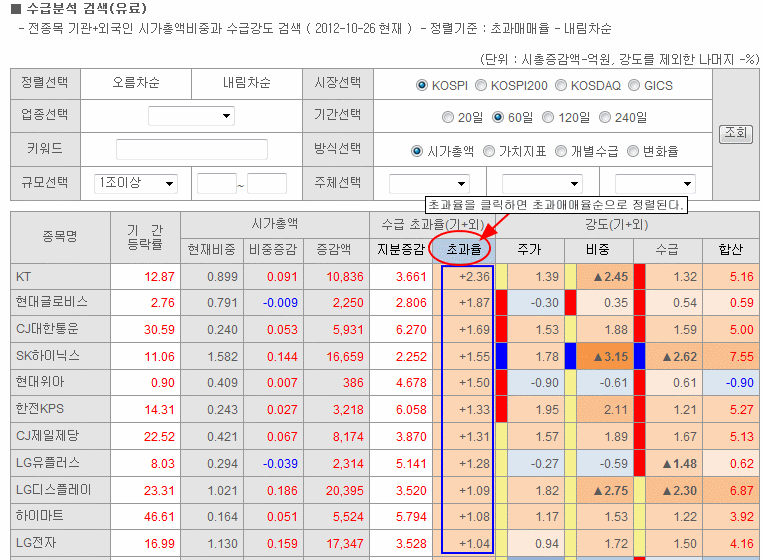Click the red indicator in 현대글로비스 주가 column
This screenshot has height=560, width=763.
coord(501,303)
